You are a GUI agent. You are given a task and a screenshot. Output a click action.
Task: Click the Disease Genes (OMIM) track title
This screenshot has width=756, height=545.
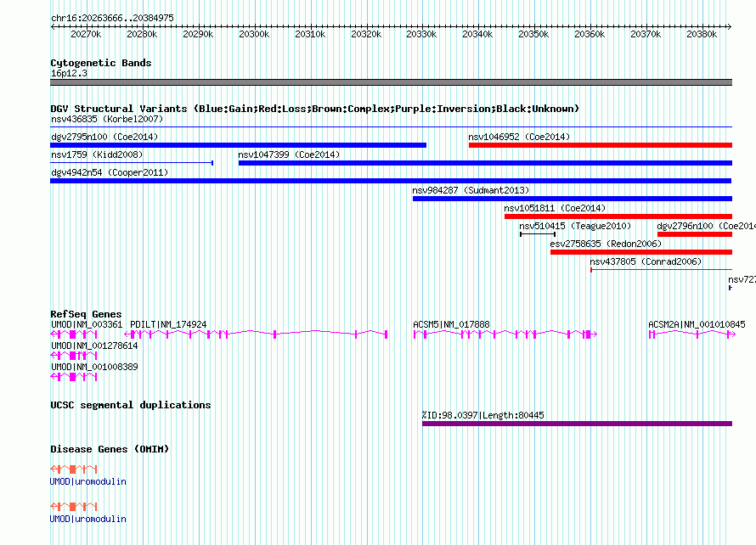click(110, 449)
